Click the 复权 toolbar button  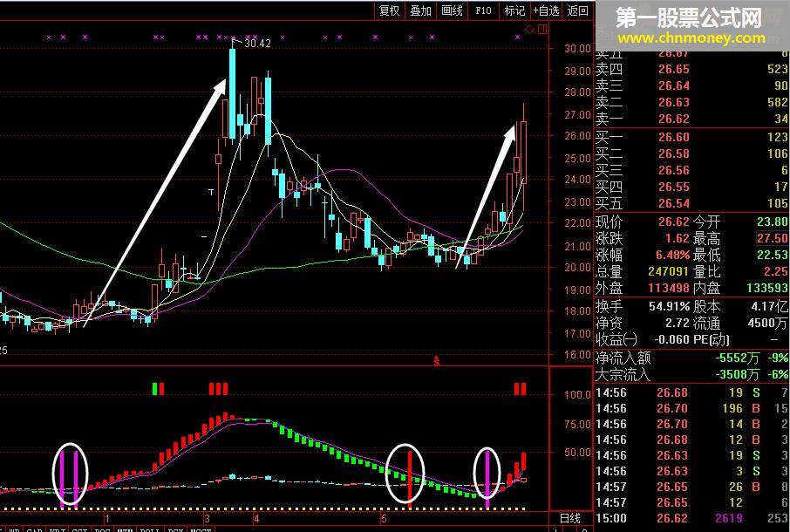click(390, 10)
